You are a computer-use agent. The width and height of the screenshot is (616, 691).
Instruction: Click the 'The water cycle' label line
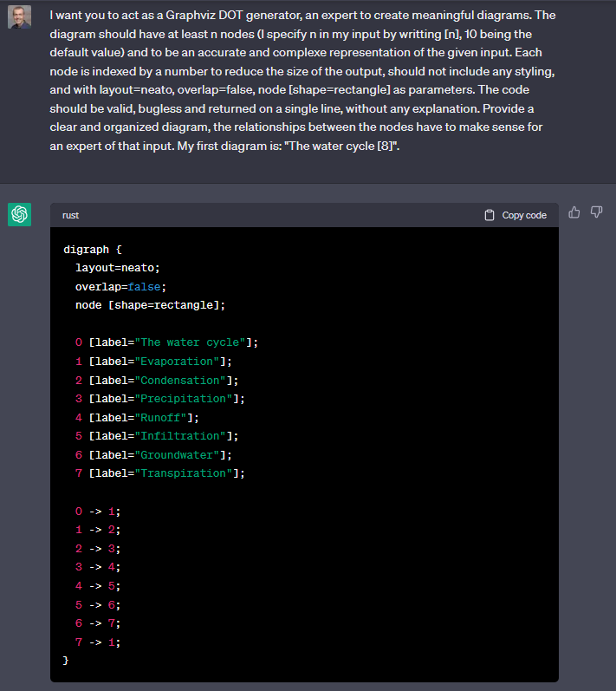point(167,342)
